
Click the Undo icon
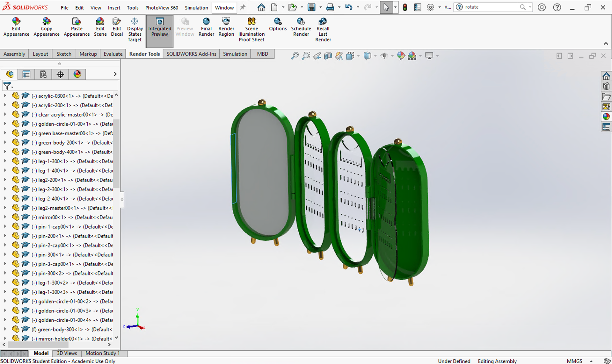[x=349, y=7]
